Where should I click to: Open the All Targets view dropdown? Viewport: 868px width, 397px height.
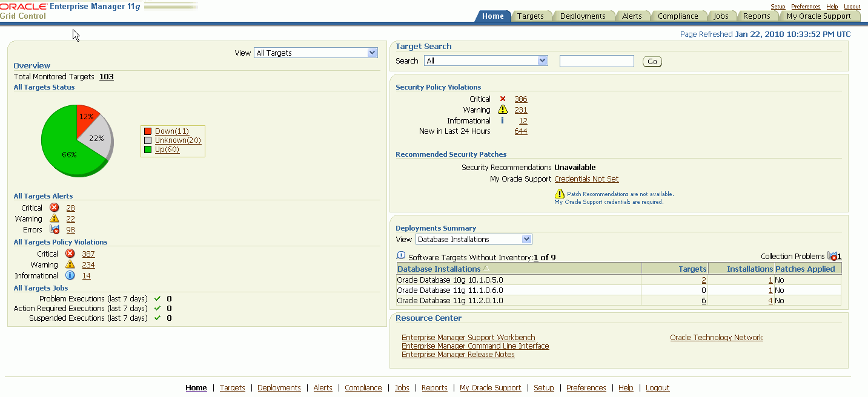coord(316,53)
